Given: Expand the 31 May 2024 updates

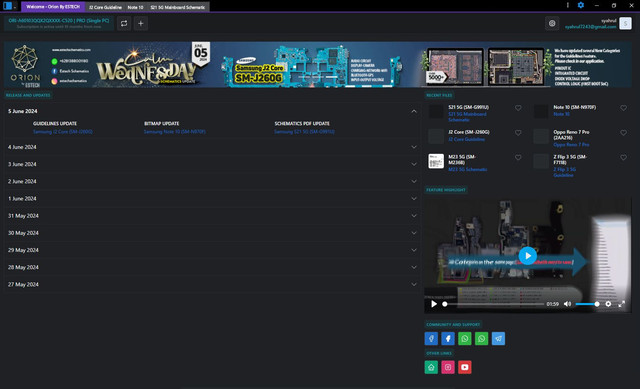Looking at the screenshot, I should tap(414, 216).
